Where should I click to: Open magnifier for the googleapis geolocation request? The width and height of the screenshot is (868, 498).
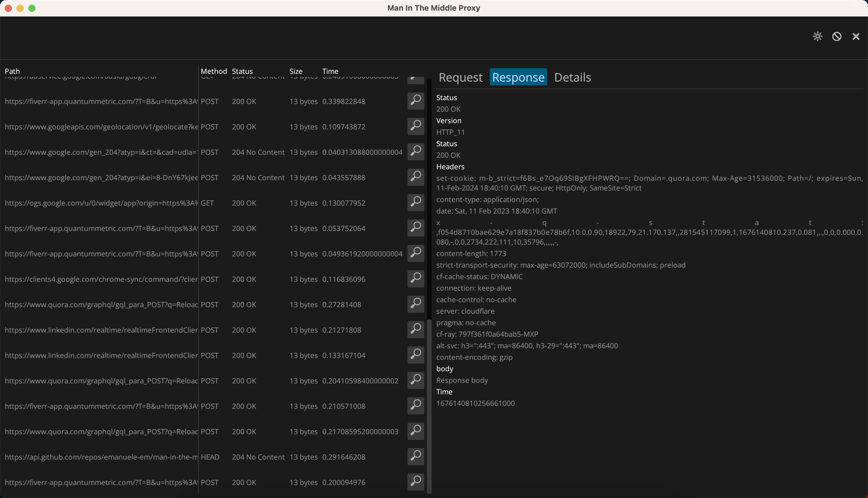pyautogui.click(x=416, y=126)
